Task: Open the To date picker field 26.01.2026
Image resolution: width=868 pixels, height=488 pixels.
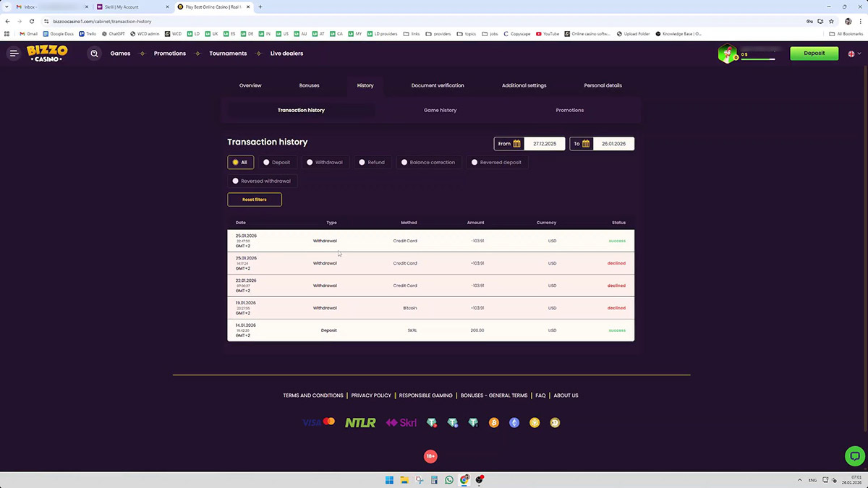Action: pyautogui.click(x=613, y=144)
